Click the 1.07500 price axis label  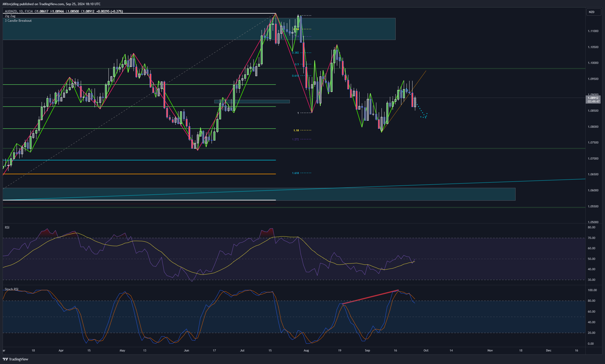click(x=593, y=142)
